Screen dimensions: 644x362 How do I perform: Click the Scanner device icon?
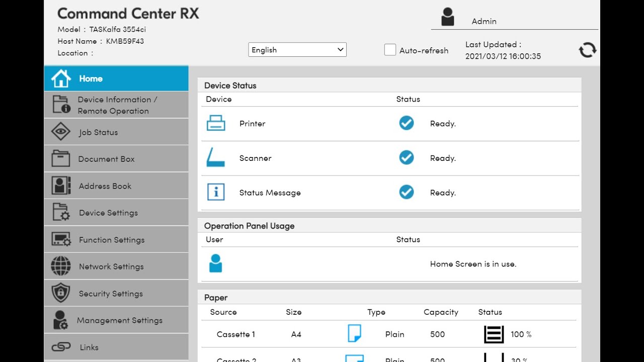[216, 158]
